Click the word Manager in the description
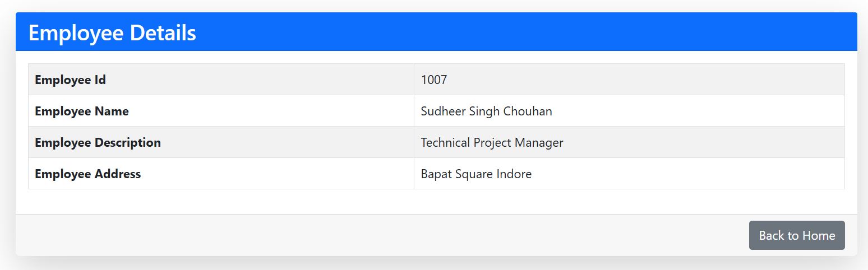 [x=538, y=143]
